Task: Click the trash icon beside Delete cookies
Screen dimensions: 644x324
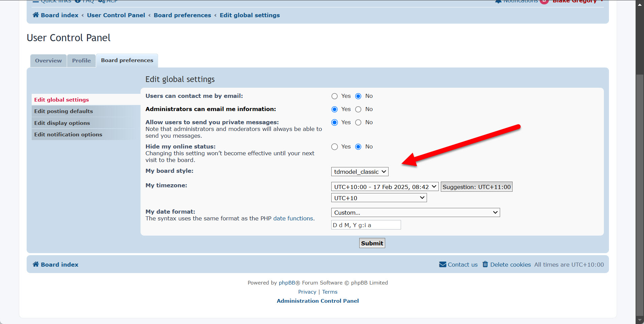Action: 485,264
